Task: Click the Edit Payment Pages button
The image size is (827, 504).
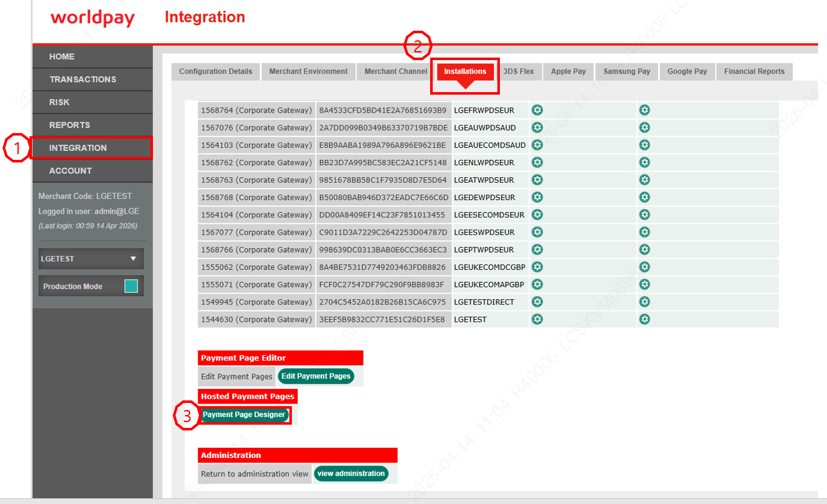Action: click(x=316, y=376)
